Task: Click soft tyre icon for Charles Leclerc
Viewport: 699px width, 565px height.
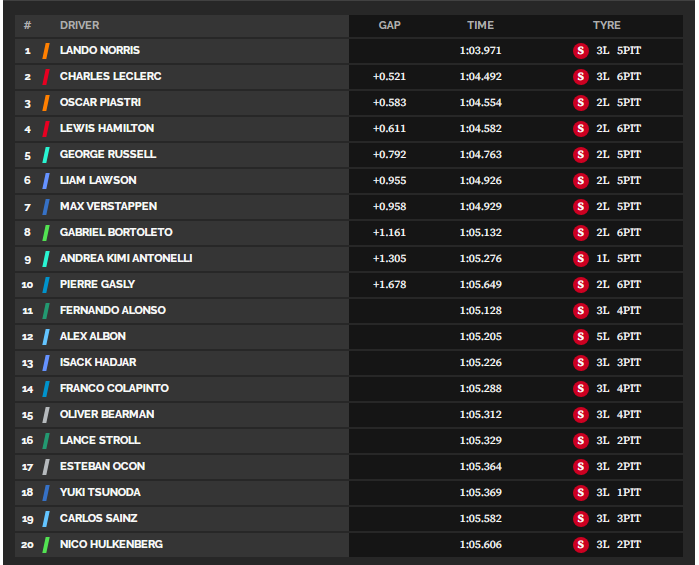Action: click(580, 77)
